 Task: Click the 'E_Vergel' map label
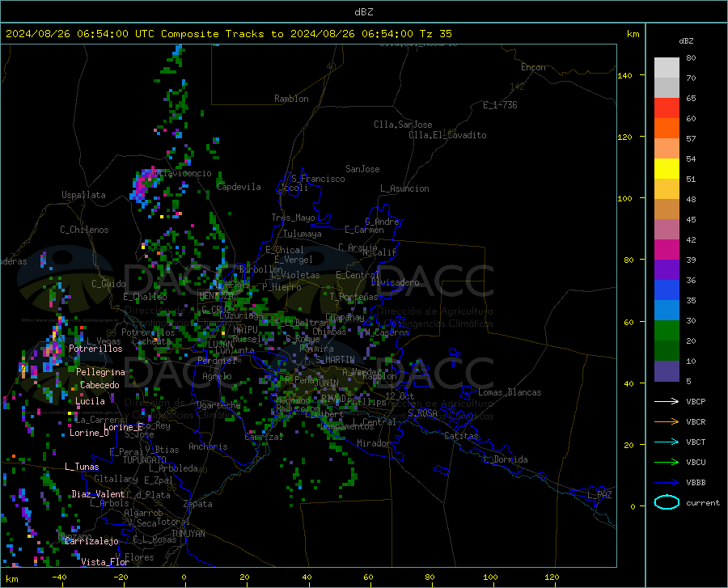(x=294, y=260)
